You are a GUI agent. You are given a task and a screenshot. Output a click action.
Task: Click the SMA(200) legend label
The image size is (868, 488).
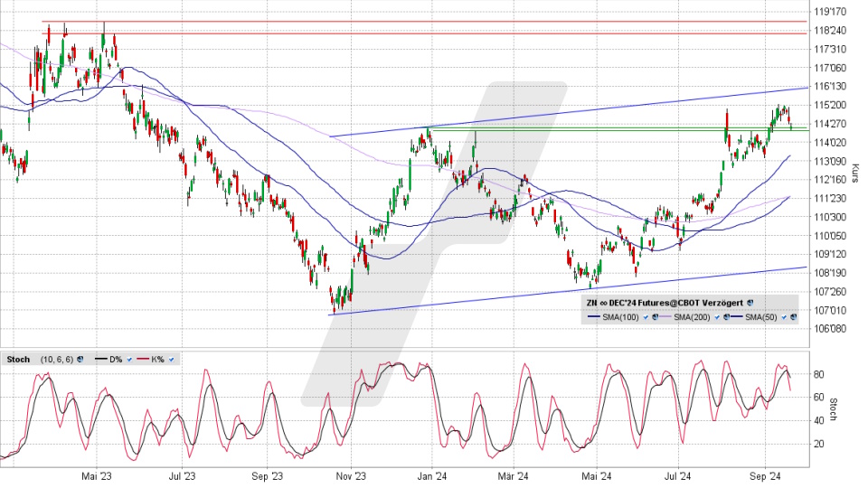[692, 317]
